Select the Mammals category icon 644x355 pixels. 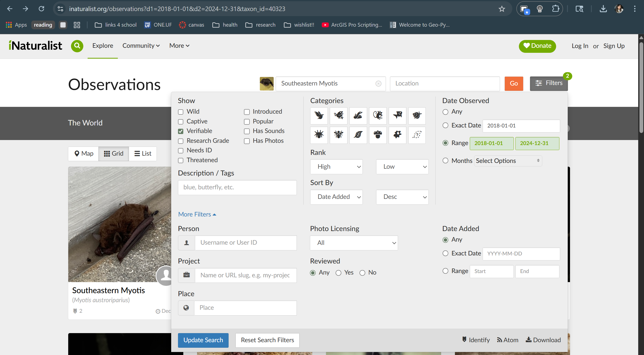point(378,116)
